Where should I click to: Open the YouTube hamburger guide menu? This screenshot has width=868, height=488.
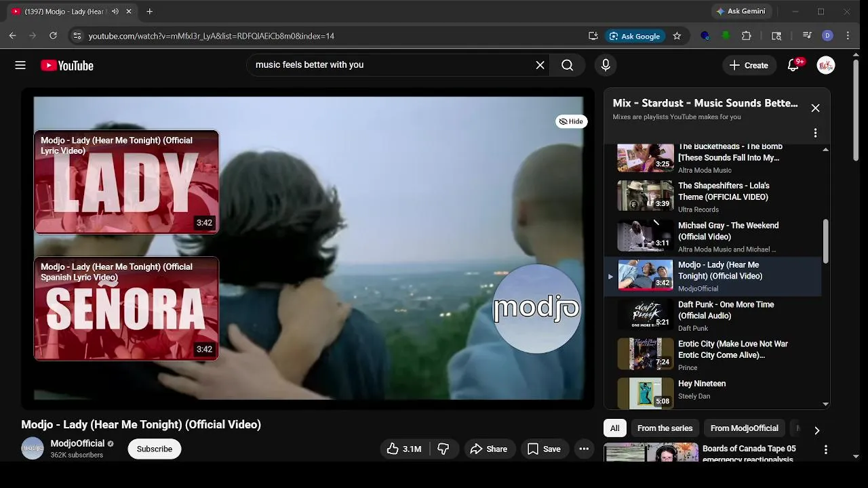pos(20,65)
